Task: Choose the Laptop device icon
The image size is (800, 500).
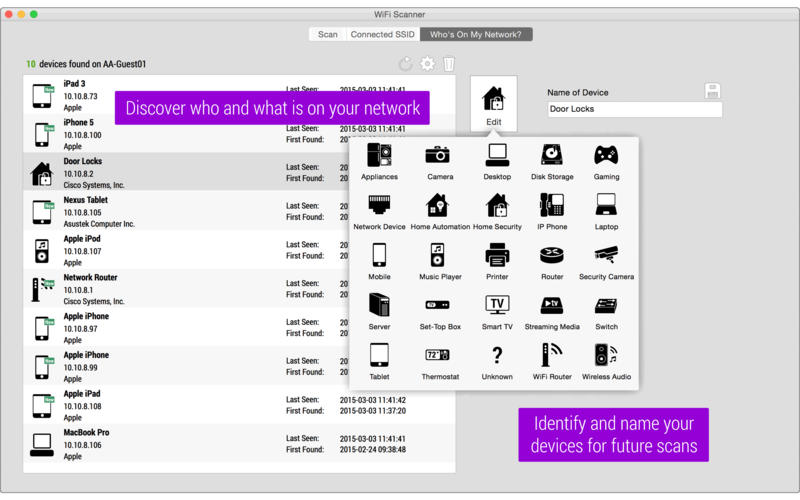Action: (x=606, y=205)
